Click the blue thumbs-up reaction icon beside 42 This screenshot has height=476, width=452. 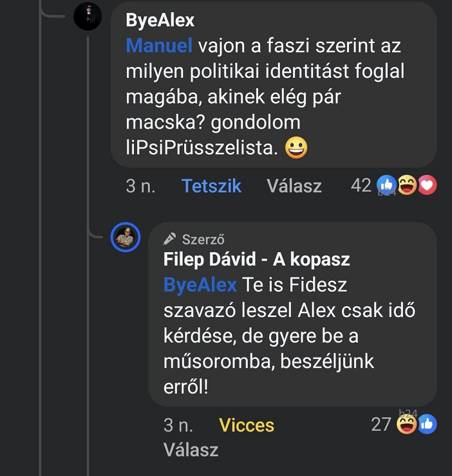(x=385, y=185)
